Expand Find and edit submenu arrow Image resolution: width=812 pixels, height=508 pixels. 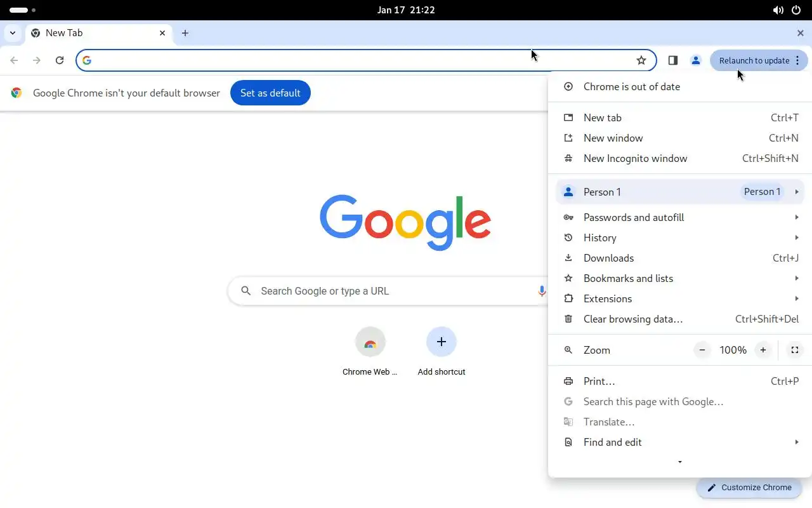pyautogui.click(x=797, y=442)
